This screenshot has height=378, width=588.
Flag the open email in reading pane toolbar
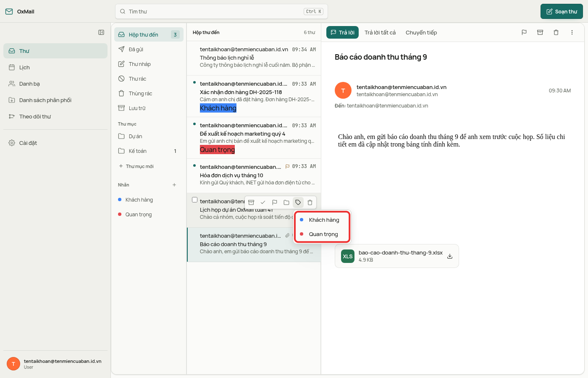pos(524,32)
